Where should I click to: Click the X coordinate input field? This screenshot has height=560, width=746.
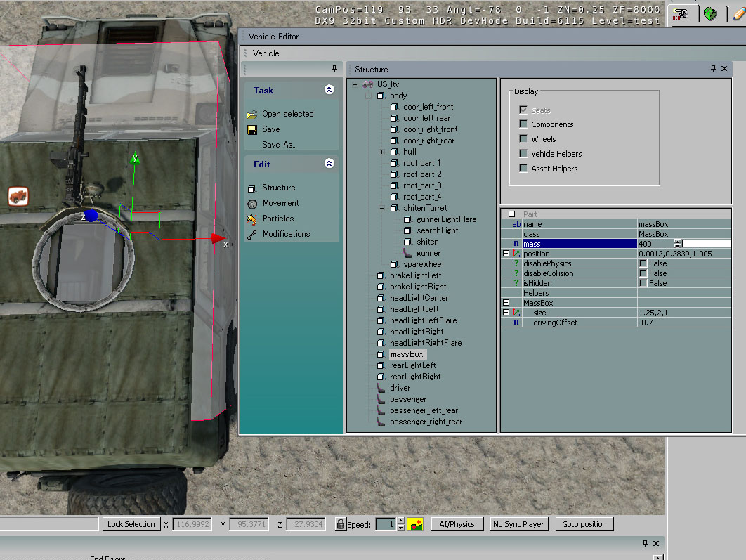coord(192,524)
